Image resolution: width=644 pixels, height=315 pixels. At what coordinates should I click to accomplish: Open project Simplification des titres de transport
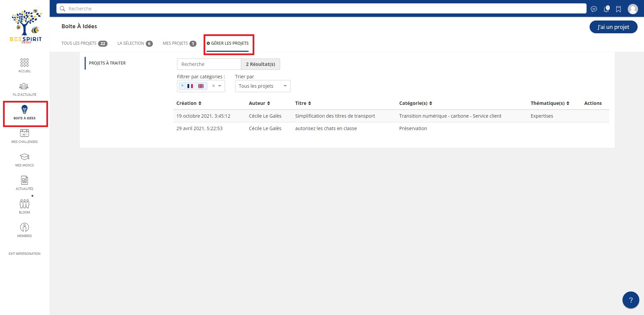(x=335, y=116)
